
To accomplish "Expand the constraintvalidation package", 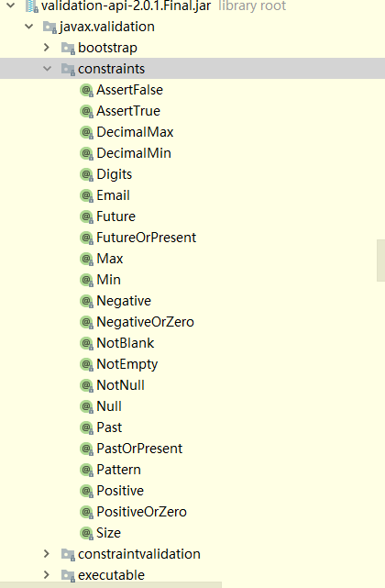I will coord(47,554).
